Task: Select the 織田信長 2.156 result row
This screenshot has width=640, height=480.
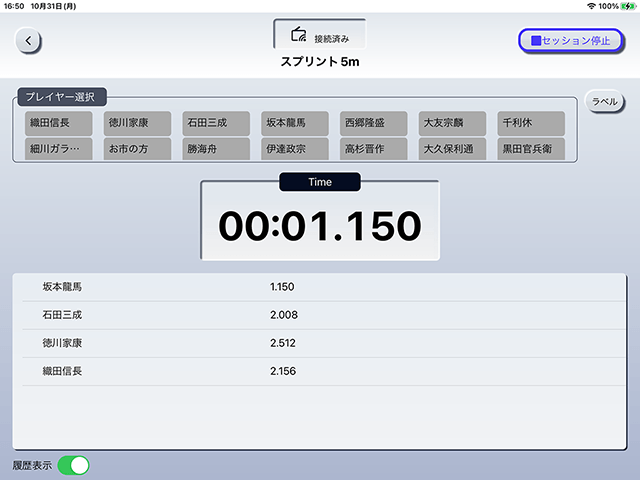Action: click(x=324, y=371)
